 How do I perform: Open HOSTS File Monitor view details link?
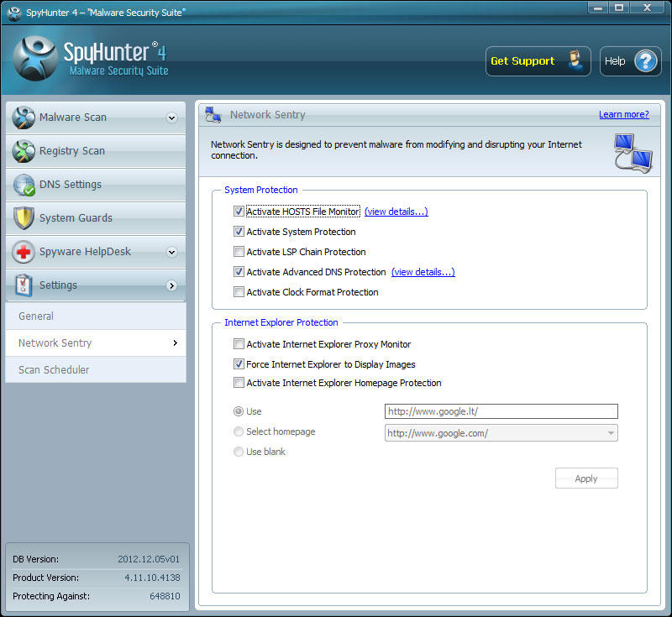[396, 212]
